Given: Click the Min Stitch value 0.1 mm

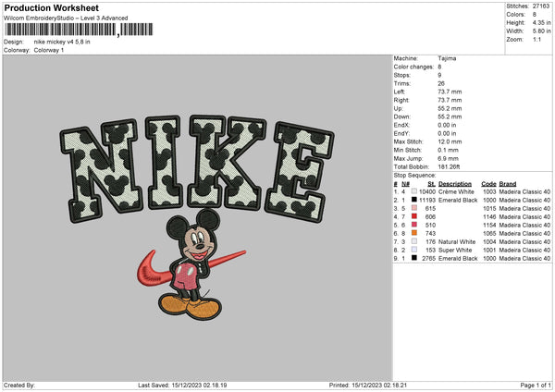Looking at the screenshot, I should point(449,150).
